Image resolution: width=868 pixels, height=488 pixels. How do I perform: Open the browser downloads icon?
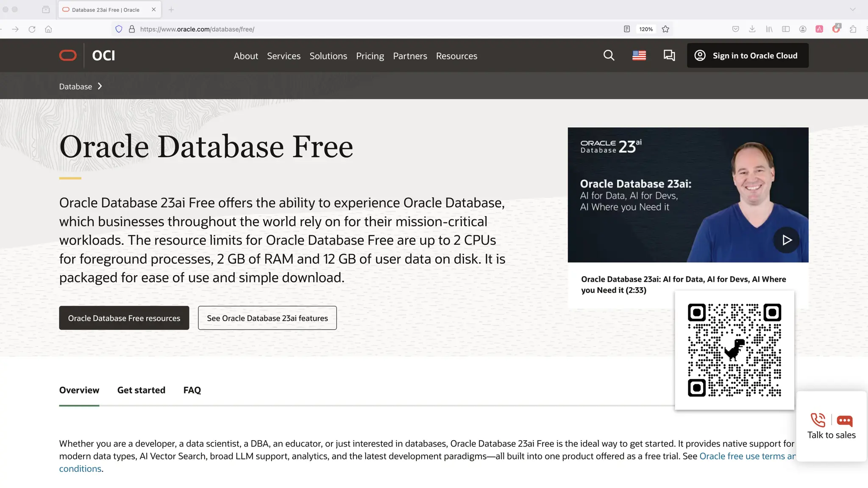tap(752, 29)
